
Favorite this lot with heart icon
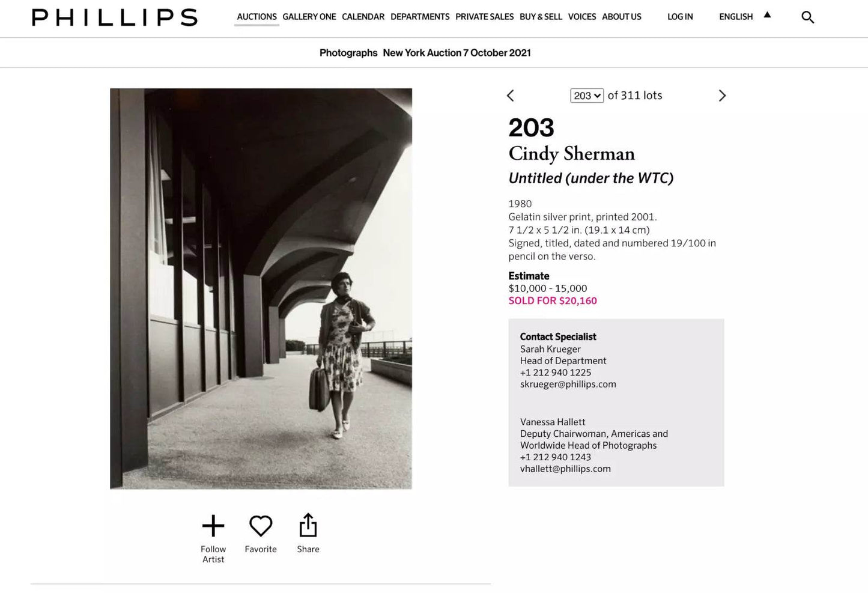[261, 526]
